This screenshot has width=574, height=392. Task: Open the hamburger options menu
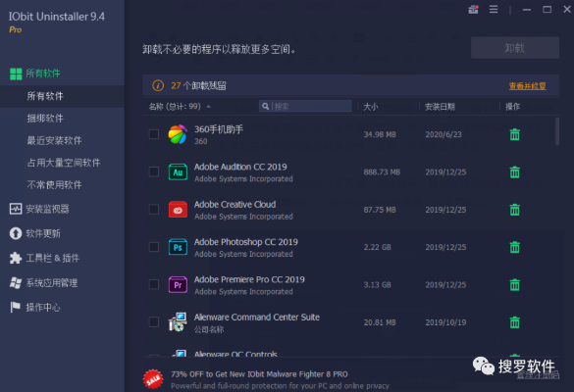pyautogui.click(x=494, y=9)
